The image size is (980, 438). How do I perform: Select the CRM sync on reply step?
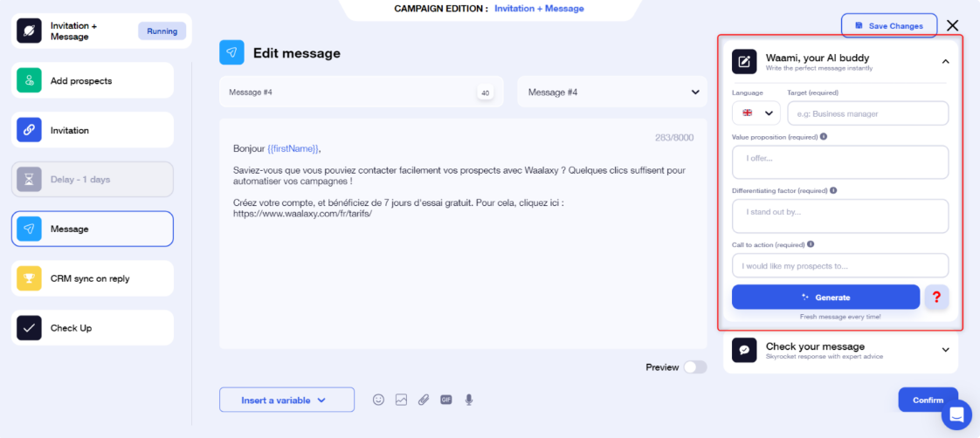(x=93, y=278)
